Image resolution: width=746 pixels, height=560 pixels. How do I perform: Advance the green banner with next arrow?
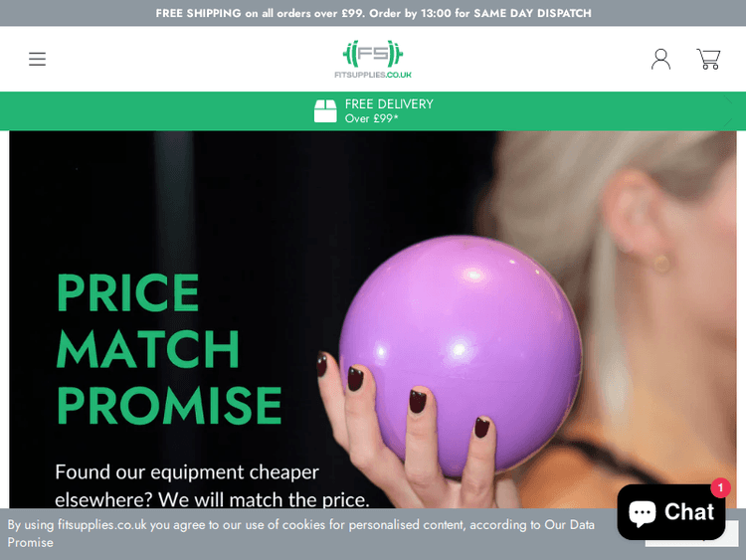(x=728, y=110)
